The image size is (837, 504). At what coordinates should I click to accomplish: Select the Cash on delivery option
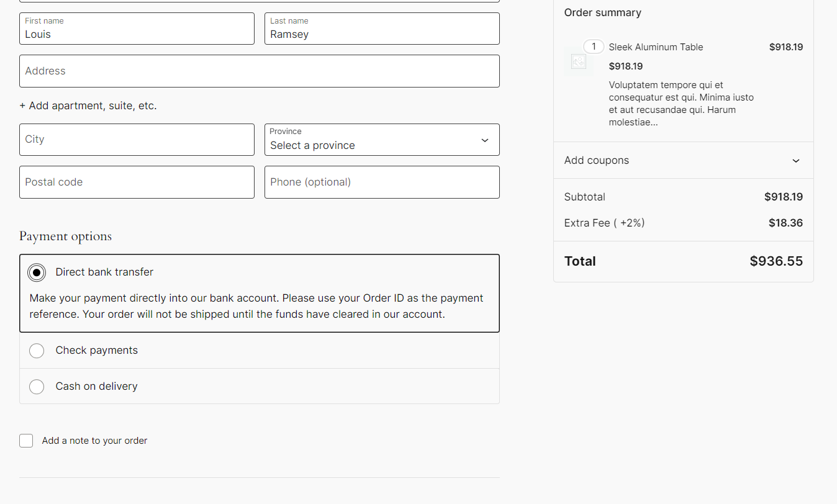coord(37,387)
